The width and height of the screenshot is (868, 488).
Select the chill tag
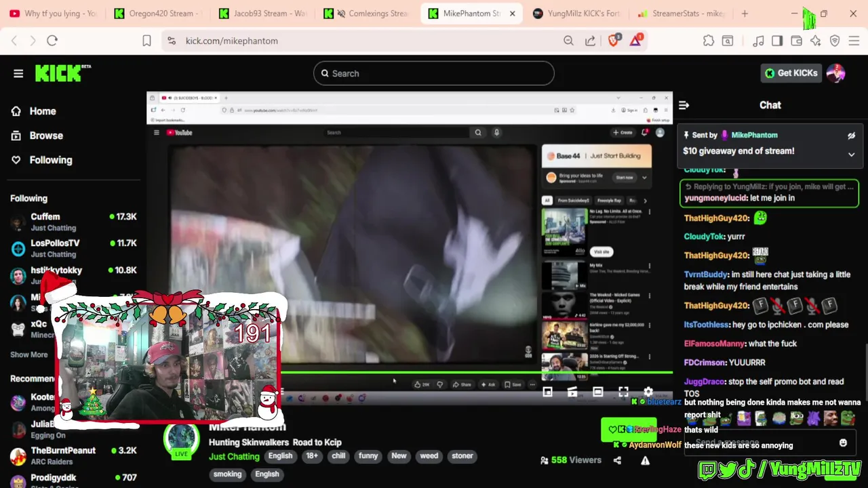pos(338,456)
